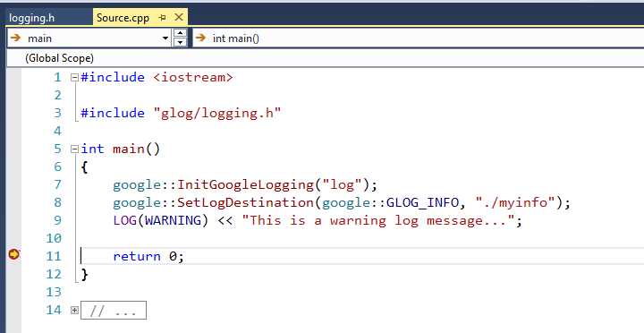
Task: Click the "log" string on line 7
Action: tap(342, 184)
